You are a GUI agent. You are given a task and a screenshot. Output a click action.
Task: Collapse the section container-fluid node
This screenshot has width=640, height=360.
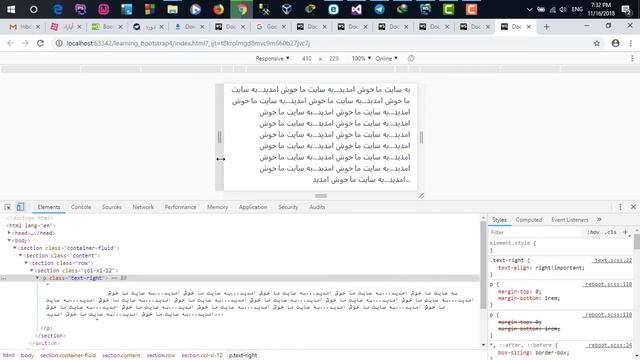pos(15,248)
